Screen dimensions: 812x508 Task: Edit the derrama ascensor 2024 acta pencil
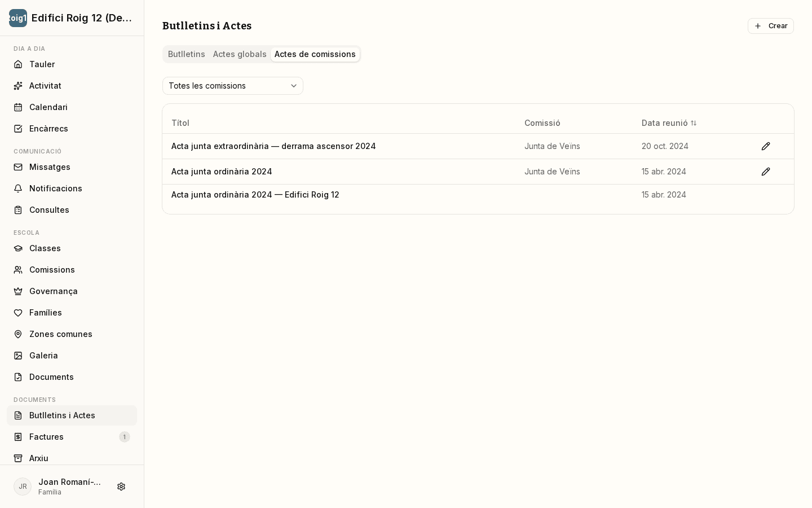[766, 146]
